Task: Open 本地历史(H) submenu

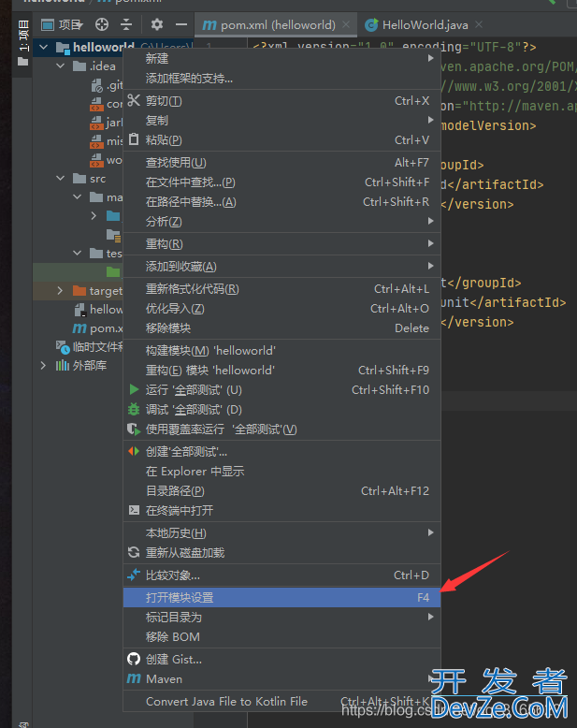Action: [x=282, y=532]
